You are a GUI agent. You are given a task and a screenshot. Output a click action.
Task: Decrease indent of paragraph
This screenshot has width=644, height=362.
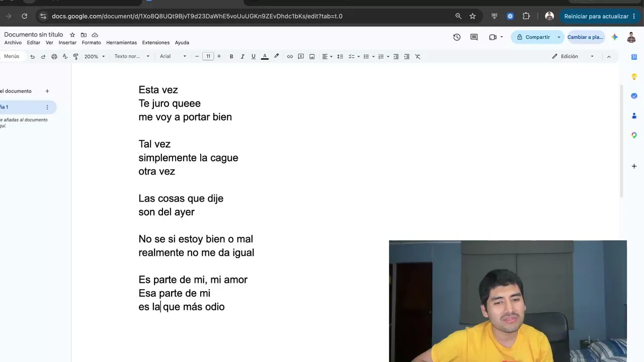396,57
